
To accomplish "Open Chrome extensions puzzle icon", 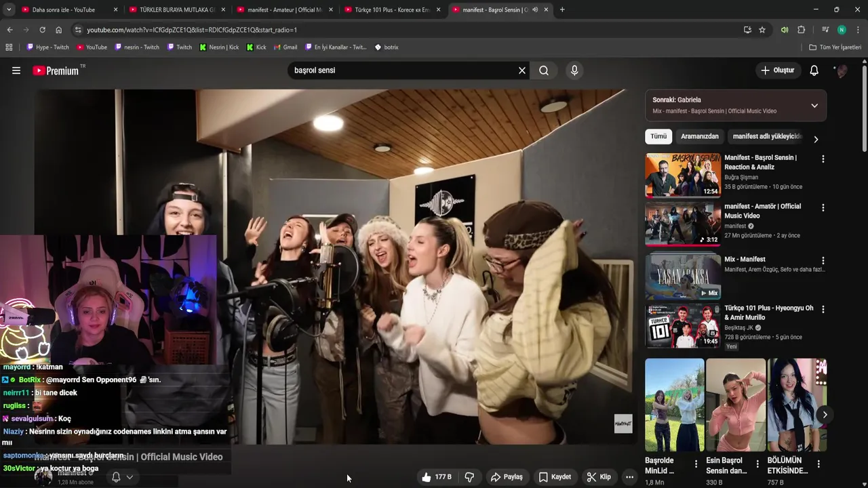I will point(802,30).
